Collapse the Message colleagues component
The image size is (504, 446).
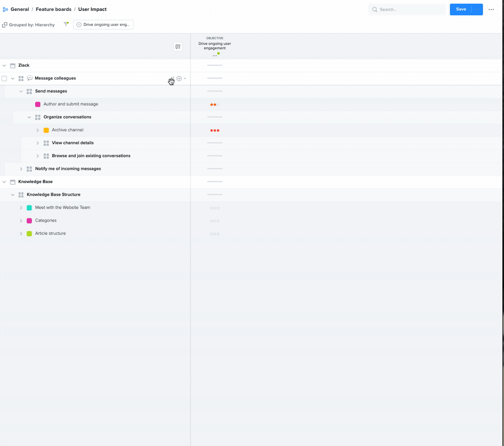click(x=13, y=78)
